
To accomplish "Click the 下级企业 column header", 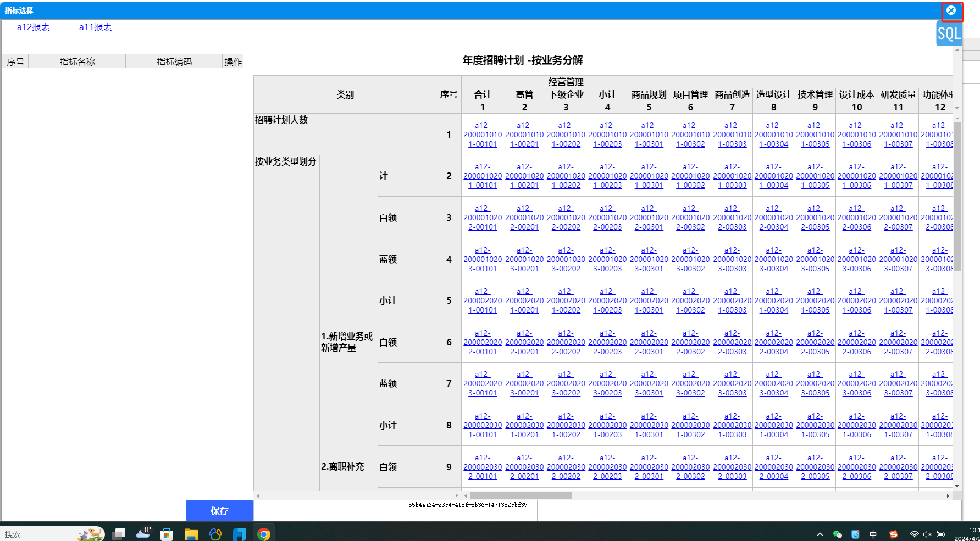I will click(x=566, y=94).
